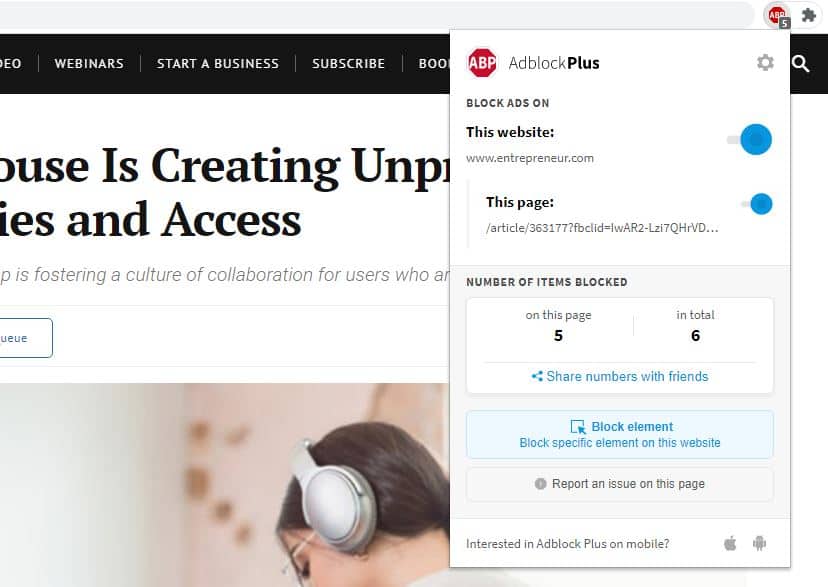Open Adblock Plus settings gear
Screen dimensions: 828x587
[x=765, y=63]
